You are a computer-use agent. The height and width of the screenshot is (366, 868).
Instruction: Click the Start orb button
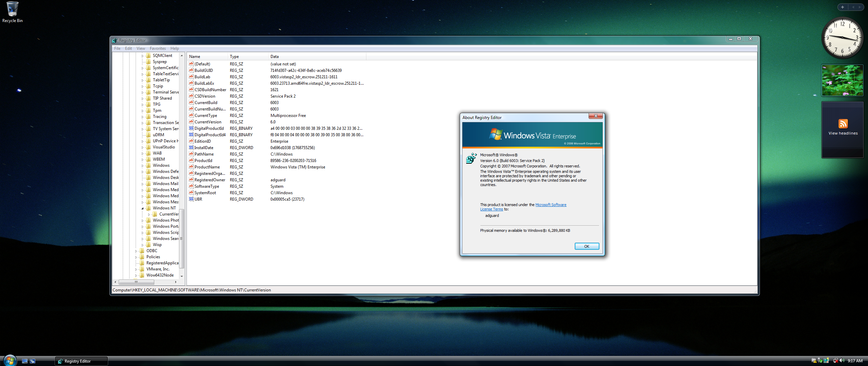tap(9, 361)
